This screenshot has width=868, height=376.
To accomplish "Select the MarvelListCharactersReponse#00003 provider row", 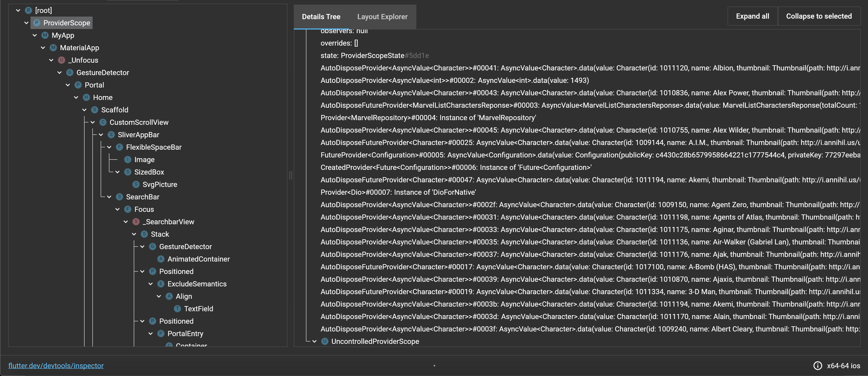I will coord(590,105).
